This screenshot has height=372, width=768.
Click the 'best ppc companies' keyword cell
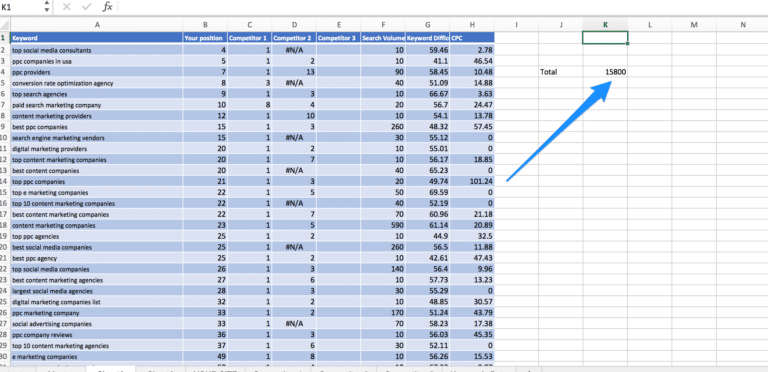97,127
